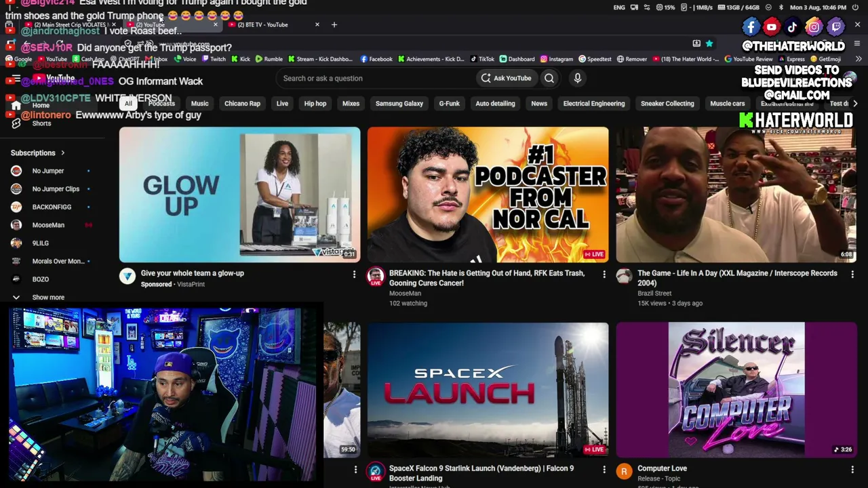Image resolution: width=868 pixels, height=488 pixels.
Task: Open the Remover bookmark
Action: pyautogui.click(x=631, y=59)
